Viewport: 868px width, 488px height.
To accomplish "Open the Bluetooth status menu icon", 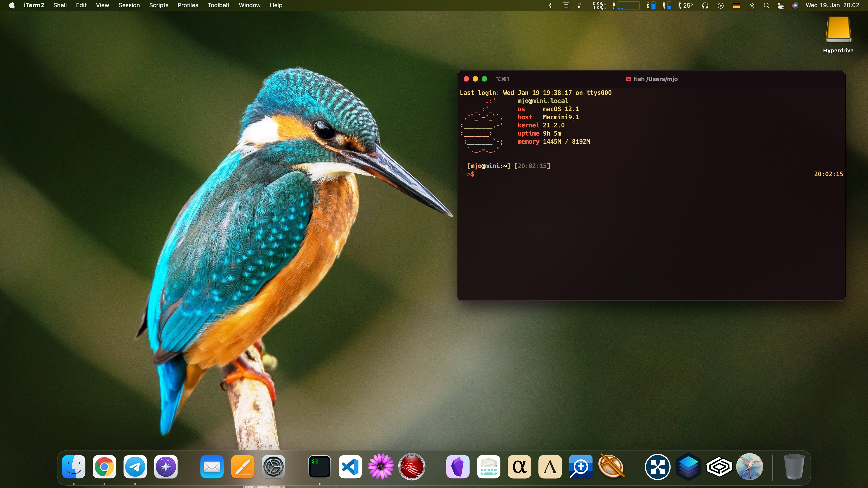I will point(752,5).
